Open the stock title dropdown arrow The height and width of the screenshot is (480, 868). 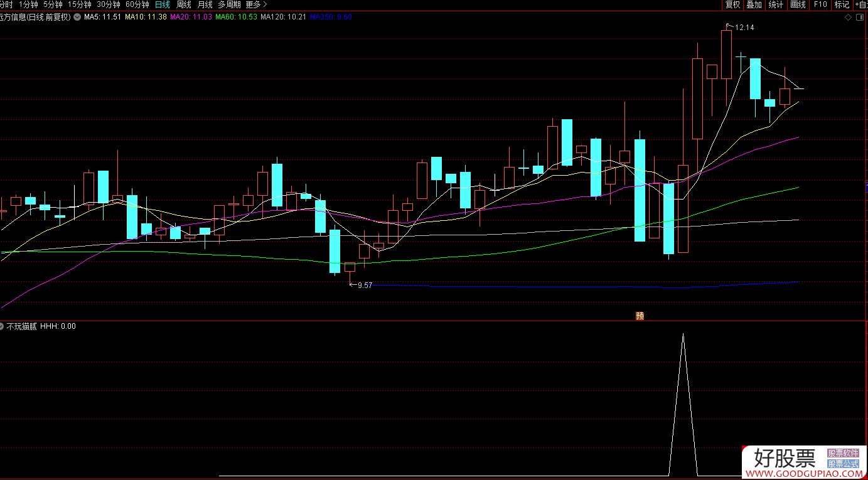click(77, 17)
